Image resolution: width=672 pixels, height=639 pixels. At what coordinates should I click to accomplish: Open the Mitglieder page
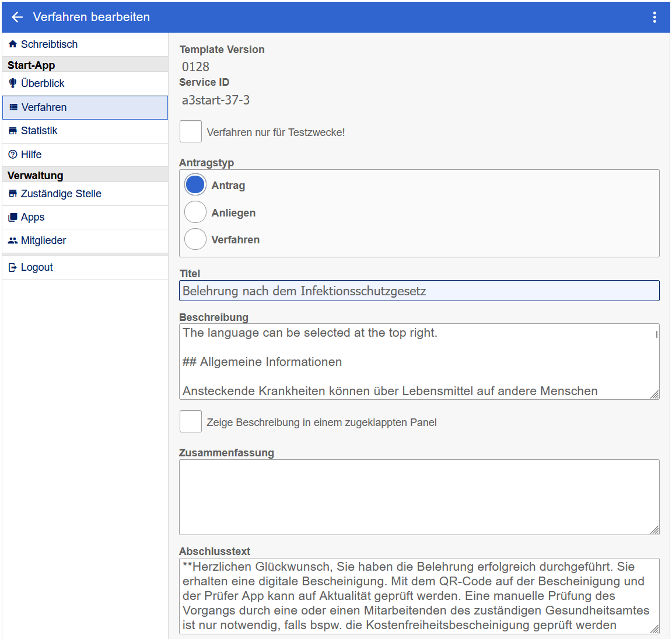pos(85,240)
